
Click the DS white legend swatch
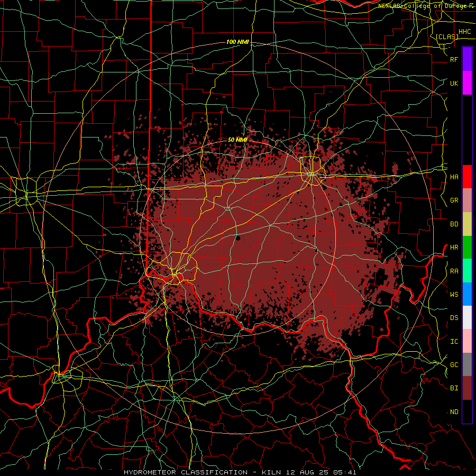click(467, 317)
